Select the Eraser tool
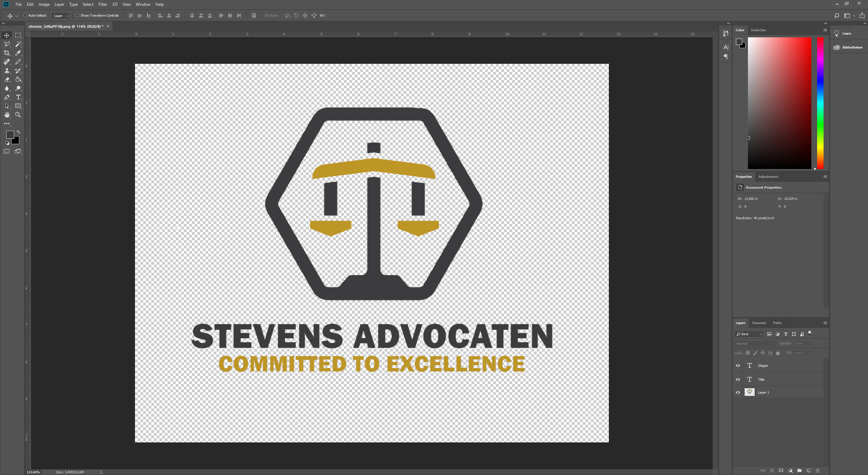Viewport: 868px width, 475px height. (x=7, y=80)
